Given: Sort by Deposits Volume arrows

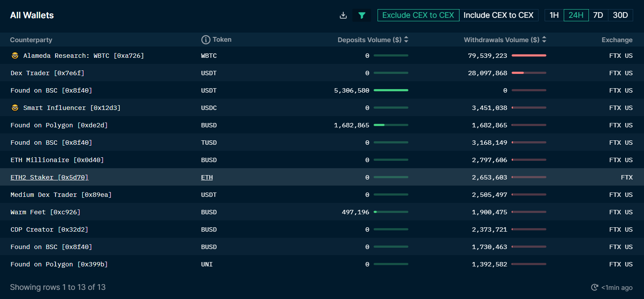Looking at the screenshot, I should [x=406, y=40].
